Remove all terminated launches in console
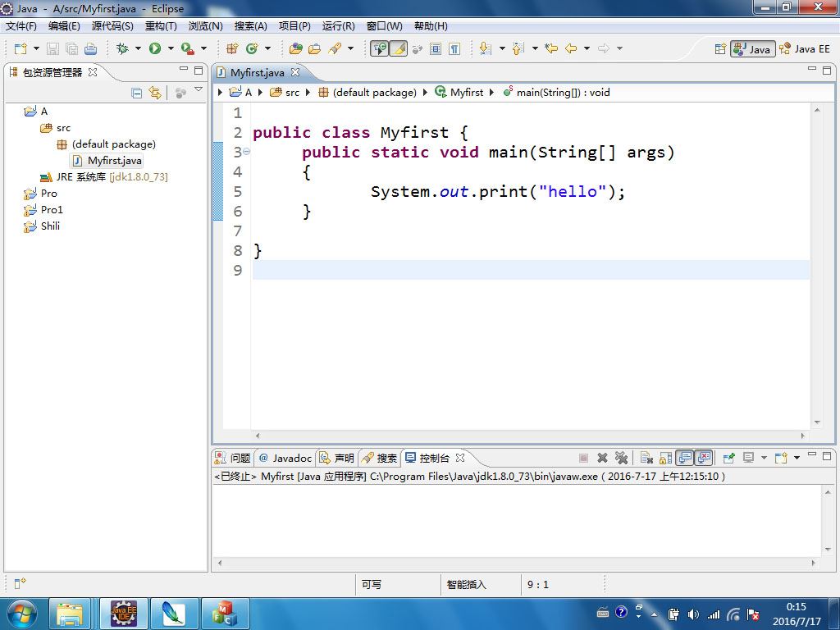Viewport: 840px width, 630px height. tap(621, 458)
